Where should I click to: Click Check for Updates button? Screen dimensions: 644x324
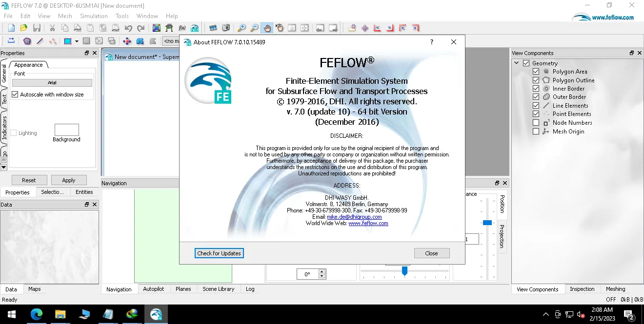(x=219, y=253)
